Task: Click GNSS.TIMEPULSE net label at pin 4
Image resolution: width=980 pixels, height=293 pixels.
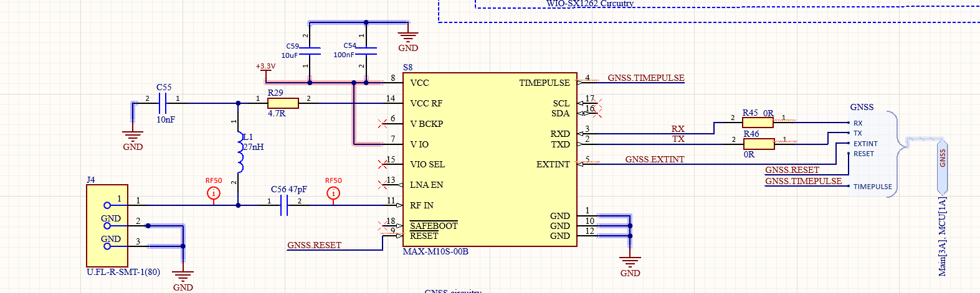Action: tap(645, 78)
